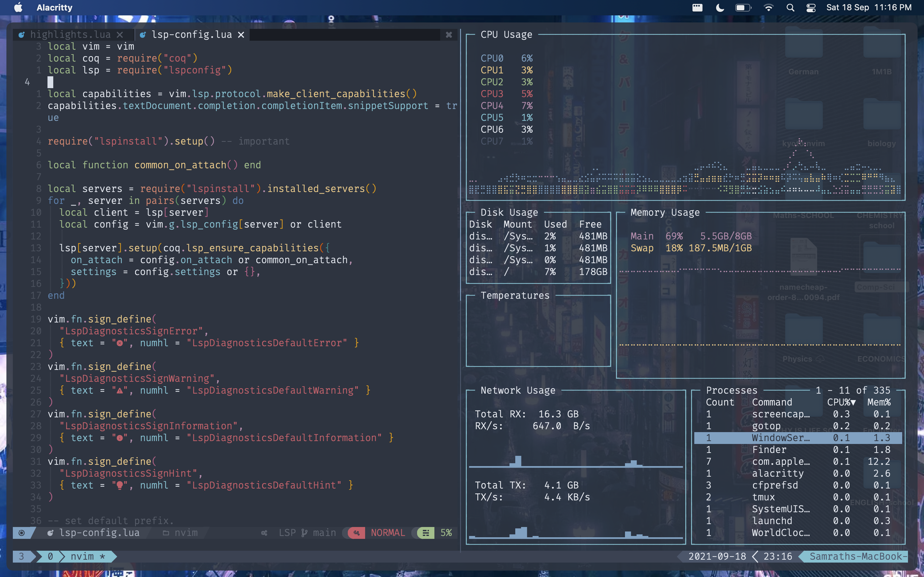Image resolution: width=924 pixels, height=577 pixels.
Task: Open macOS Spotlight search
Action: point(790,8)
